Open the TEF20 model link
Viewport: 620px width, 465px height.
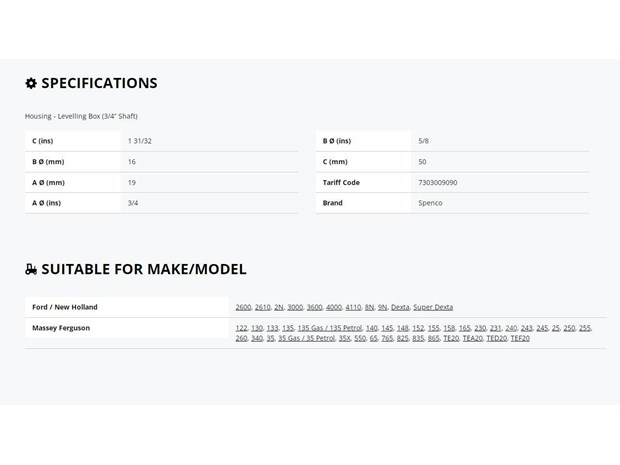(520, 338)
